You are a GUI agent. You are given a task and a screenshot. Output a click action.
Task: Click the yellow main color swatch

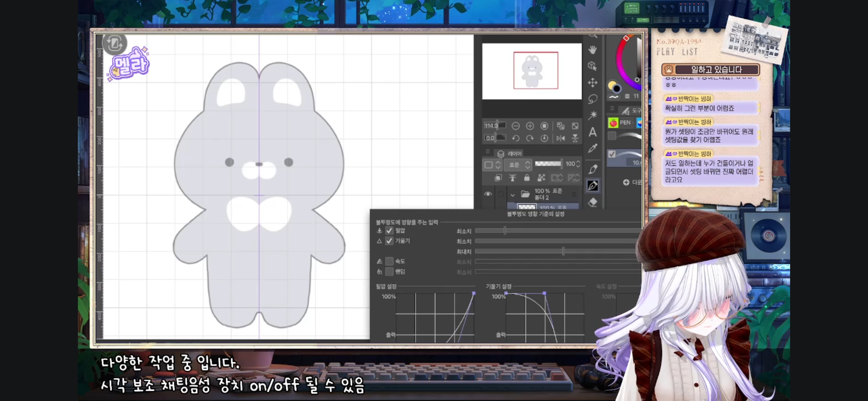[611, 85]
